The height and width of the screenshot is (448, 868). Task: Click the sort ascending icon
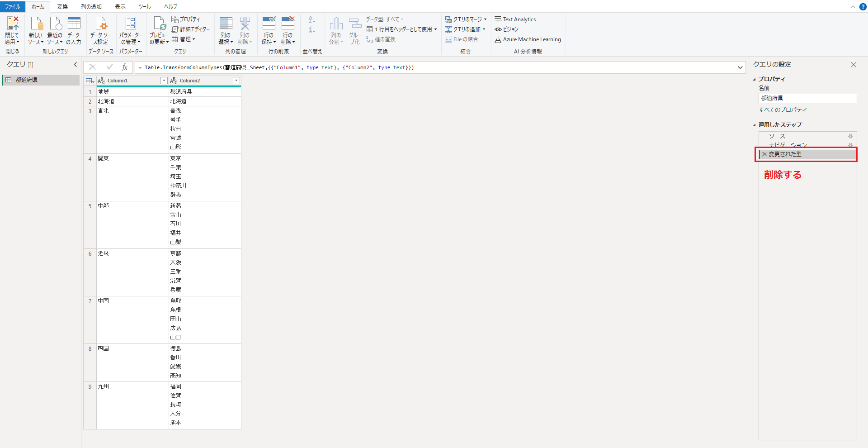[312, 19]
